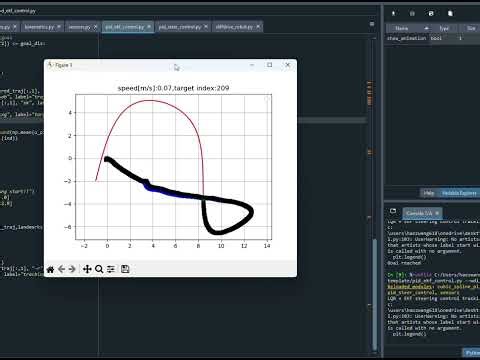Click the second Variable Explorer toolbar icon
The width and height of the screenshot is (480, 360).
coord(412,13)
